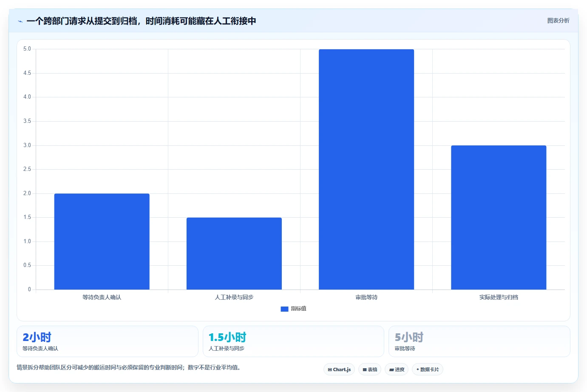Select the 进度 tag chip
587x392 pixels.
pos(397,369)
